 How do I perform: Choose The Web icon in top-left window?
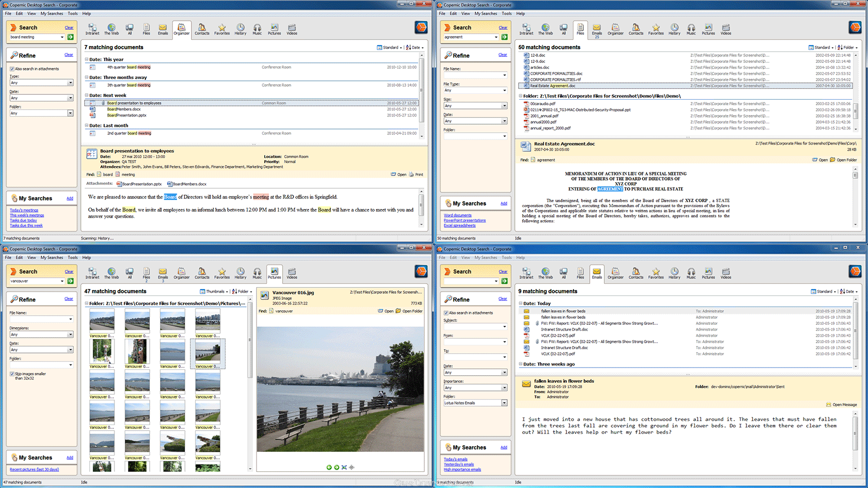(x=111, y=29)
